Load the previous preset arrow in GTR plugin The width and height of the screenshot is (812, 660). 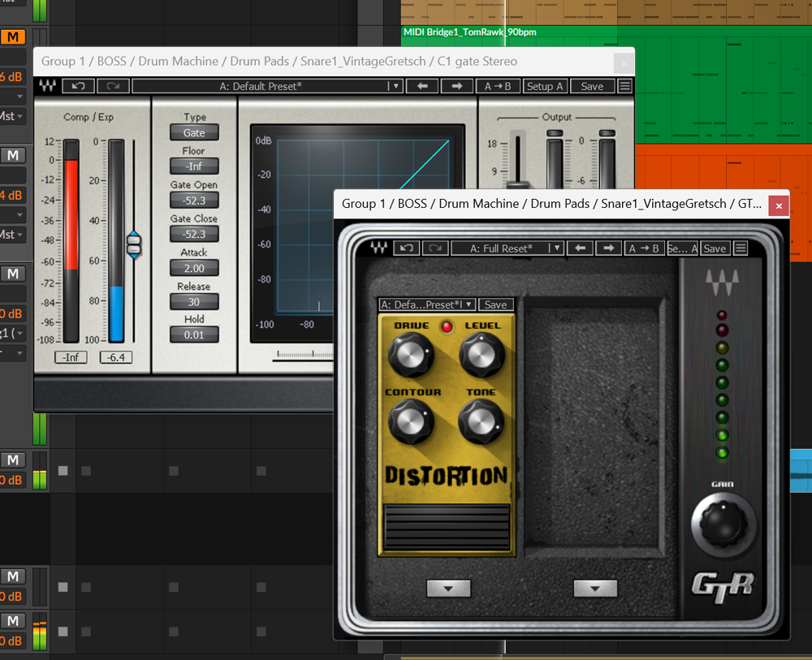pos(580,248)
